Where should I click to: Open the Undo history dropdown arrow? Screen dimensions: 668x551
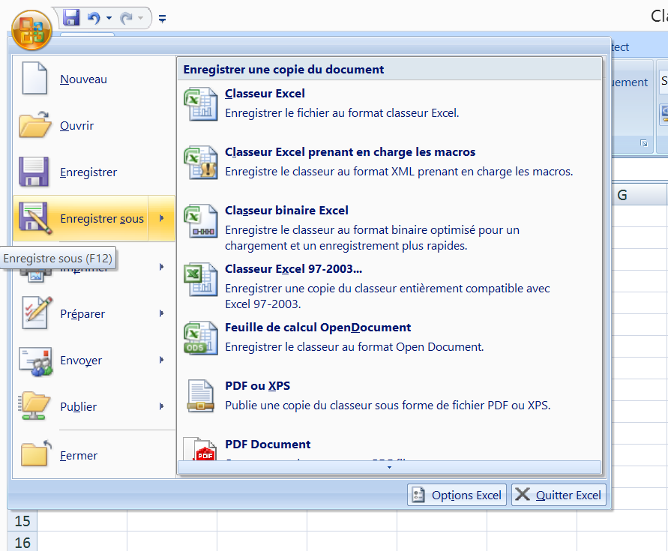click(x=109, y=18)
